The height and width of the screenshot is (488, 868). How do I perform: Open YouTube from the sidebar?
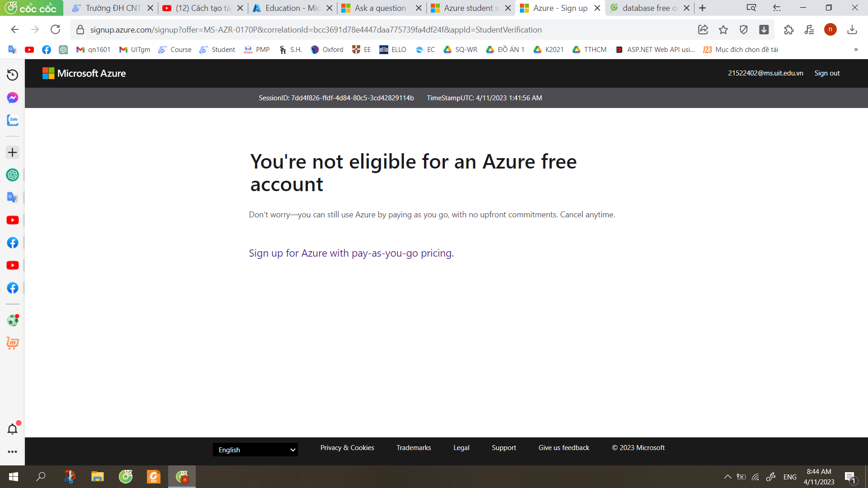[12, 220]
